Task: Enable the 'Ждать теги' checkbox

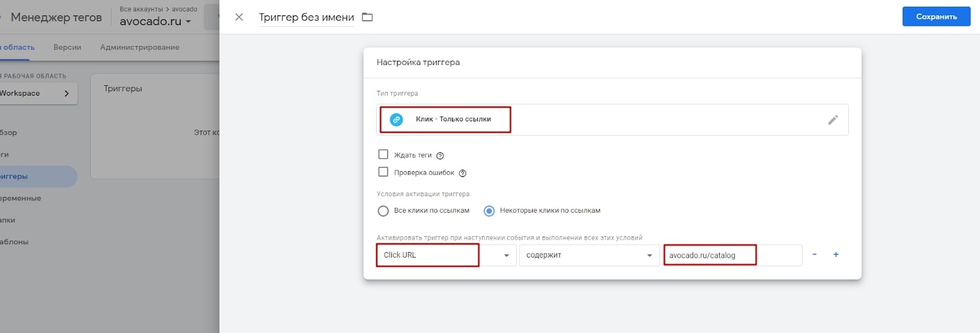Action: pos(383,155)
